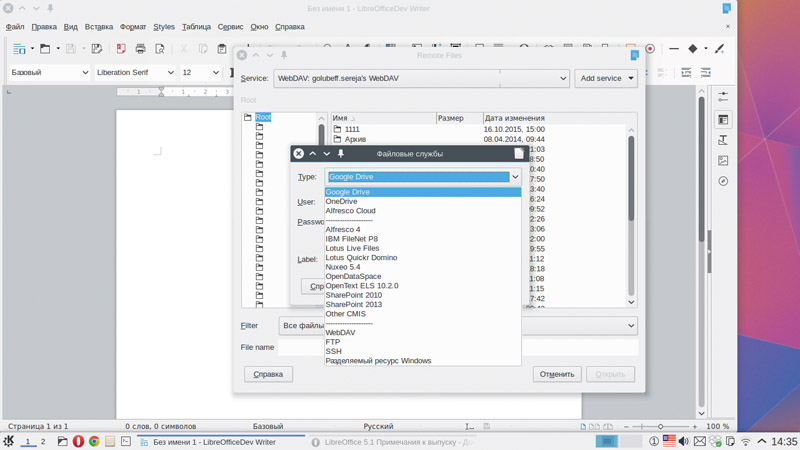This screenshot has height=450, width=800.
Task: Click the Paste clipboard icon
Action: coord(221,49)
